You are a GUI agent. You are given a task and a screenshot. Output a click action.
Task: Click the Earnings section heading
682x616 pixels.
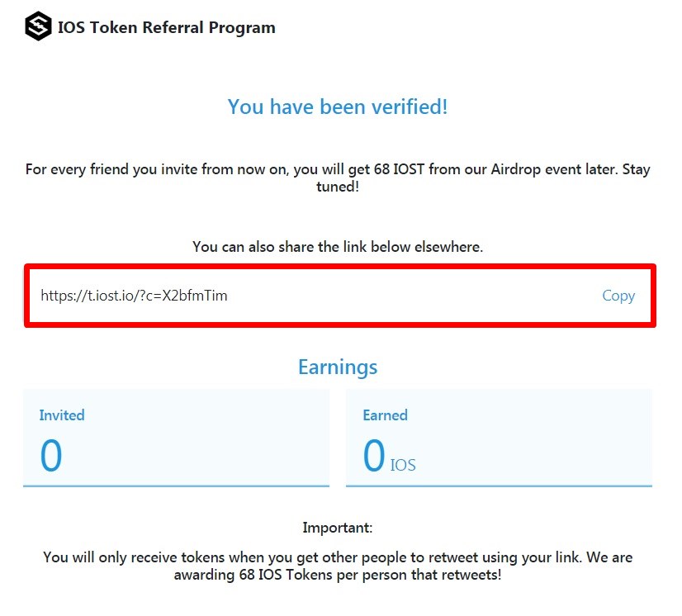pos(338,367)
